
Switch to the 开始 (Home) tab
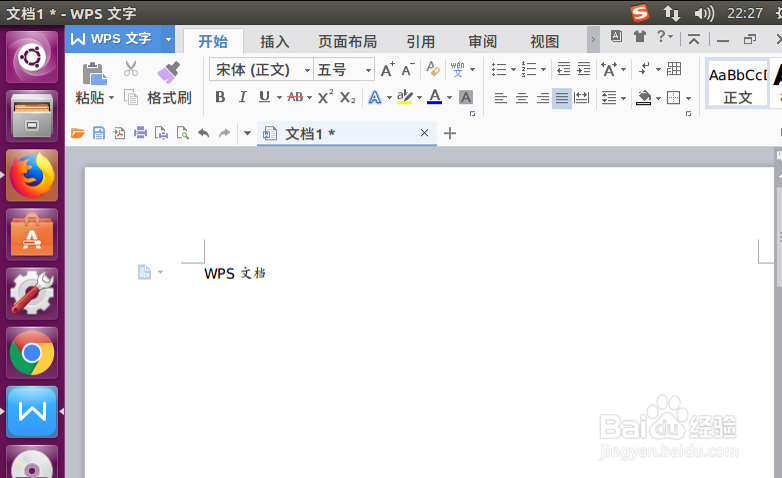tap(213, 41)
